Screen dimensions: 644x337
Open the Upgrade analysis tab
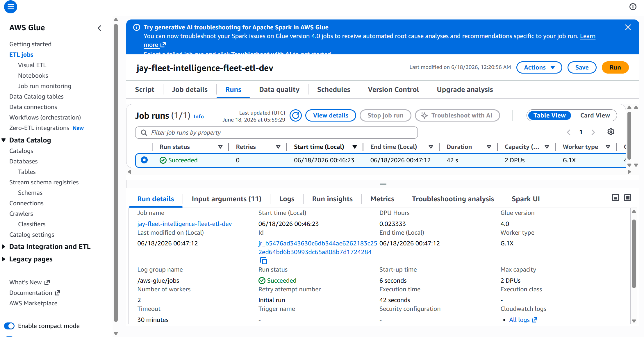point(465,90)
